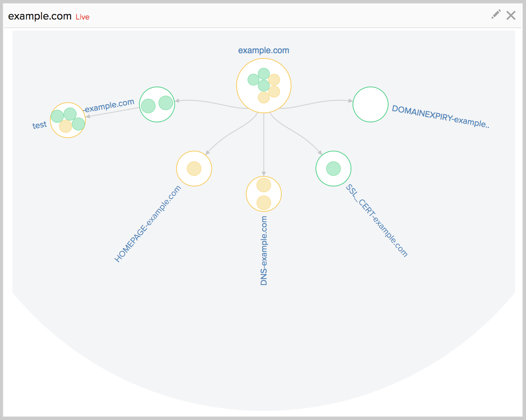Close the example.com map view
The width and height of the screenshot is (526, 420).
511,15
